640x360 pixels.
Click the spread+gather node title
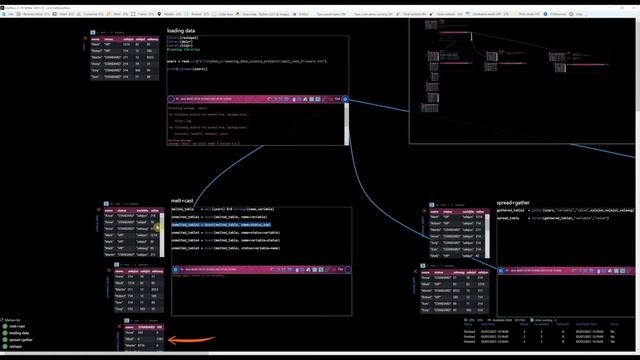click(x=513, y=202)
